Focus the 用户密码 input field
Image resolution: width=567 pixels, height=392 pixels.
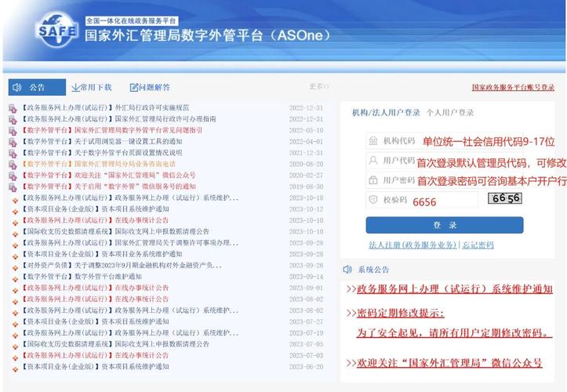(445, 180)
